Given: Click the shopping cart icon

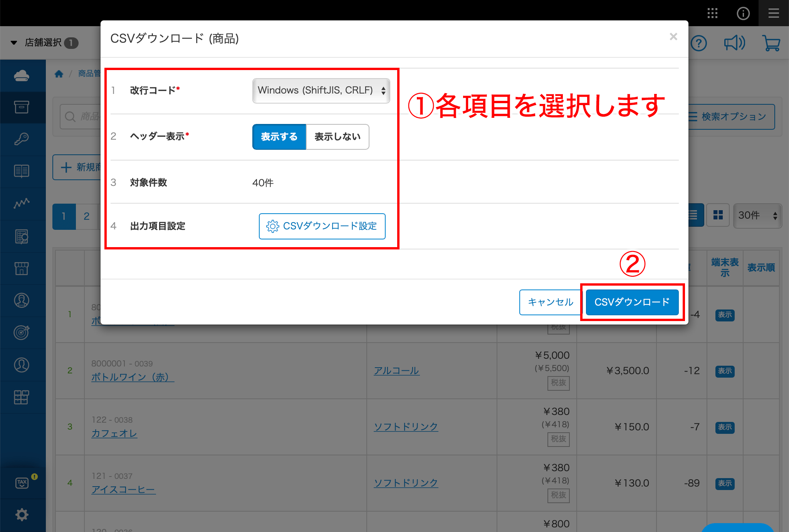Looking at the screenshot, I should pos(771,43).
